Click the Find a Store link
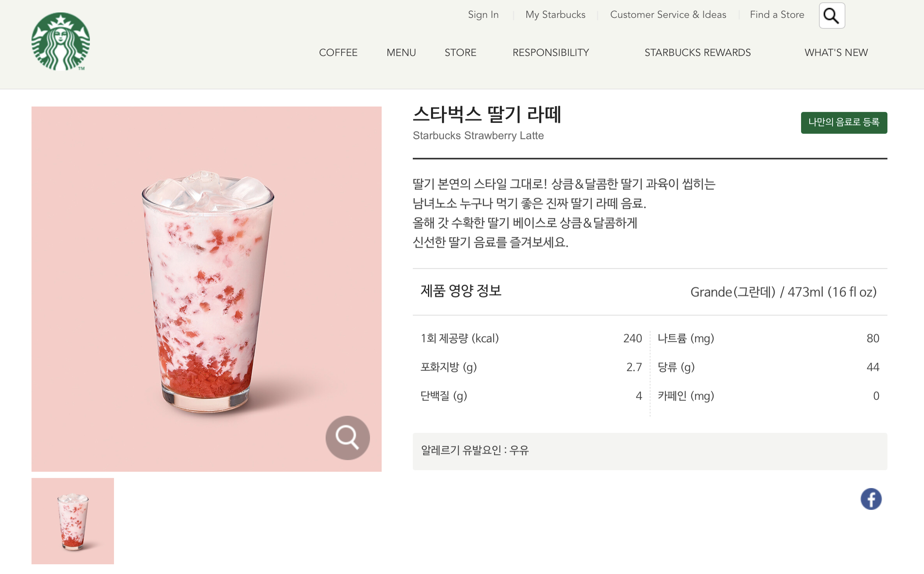Image resolution: width=924 pixels, height=574 pixels. pyautogui.click(x=777, y=15)
